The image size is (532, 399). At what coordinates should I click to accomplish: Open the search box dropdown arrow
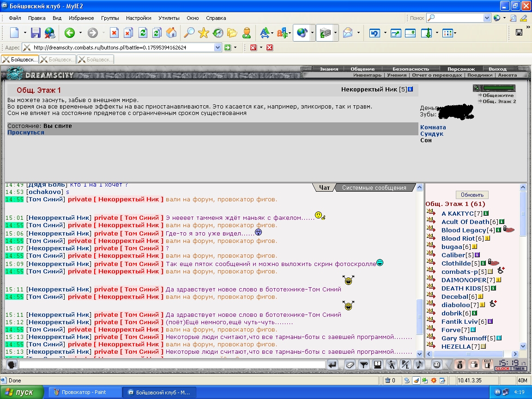tap(487, 18)
